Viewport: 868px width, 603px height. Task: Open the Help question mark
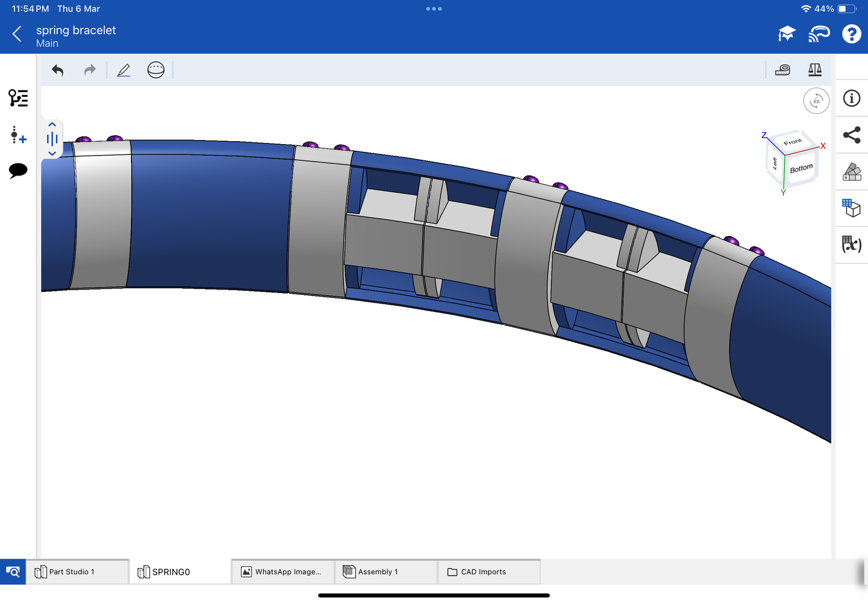pos(851,34)
